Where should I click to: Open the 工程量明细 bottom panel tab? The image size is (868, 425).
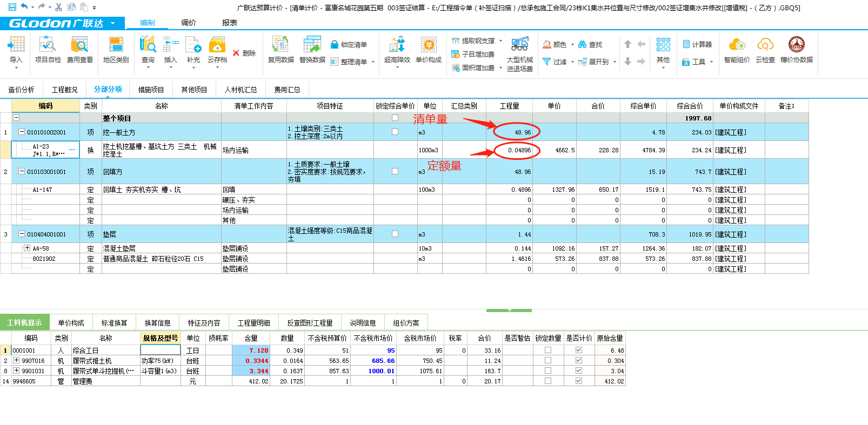[253, 323]
